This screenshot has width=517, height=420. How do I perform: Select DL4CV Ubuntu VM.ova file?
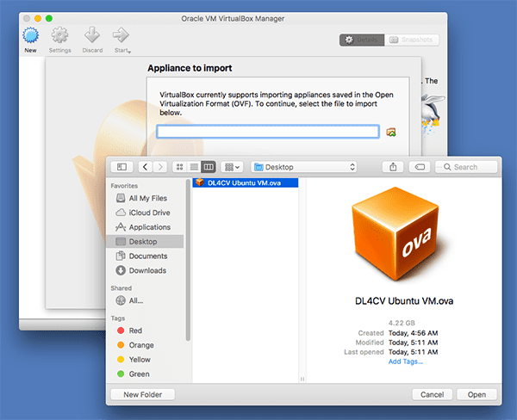246,182
